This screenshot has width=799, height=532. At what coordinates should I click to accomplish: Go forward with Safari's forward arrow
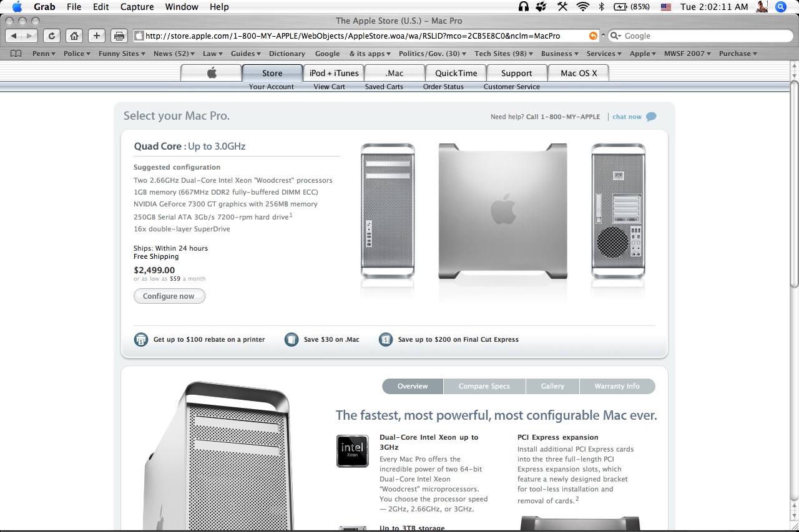[x=29, y=36]
